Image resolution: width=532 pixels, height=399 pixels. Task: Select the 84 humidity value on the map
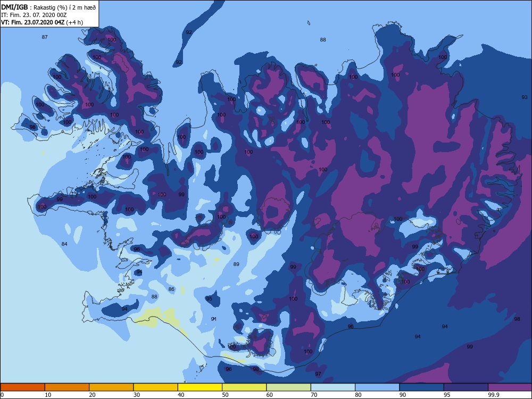[x=64, y=244]
